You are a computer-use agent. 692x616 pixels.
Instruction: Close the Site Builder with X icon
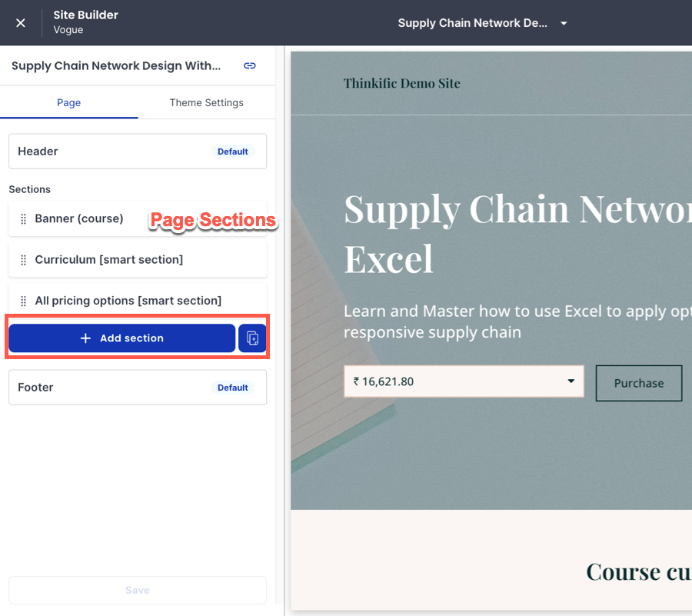click(x=21, y=23)
